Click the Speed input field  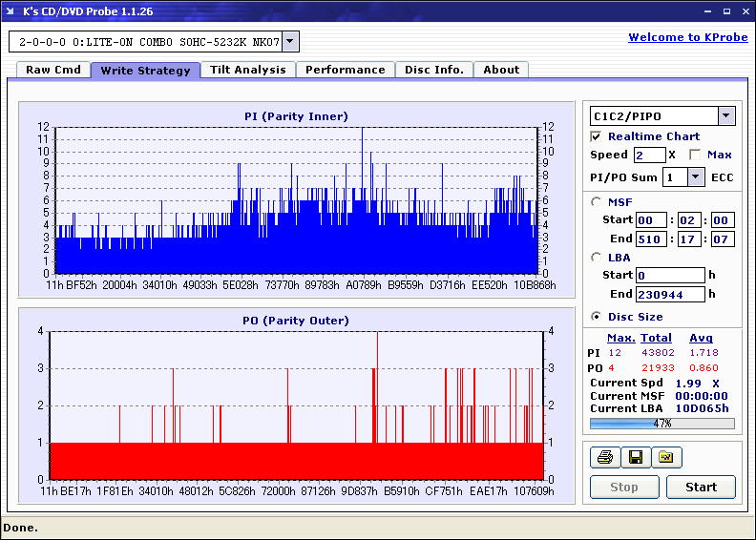(649, 155)
